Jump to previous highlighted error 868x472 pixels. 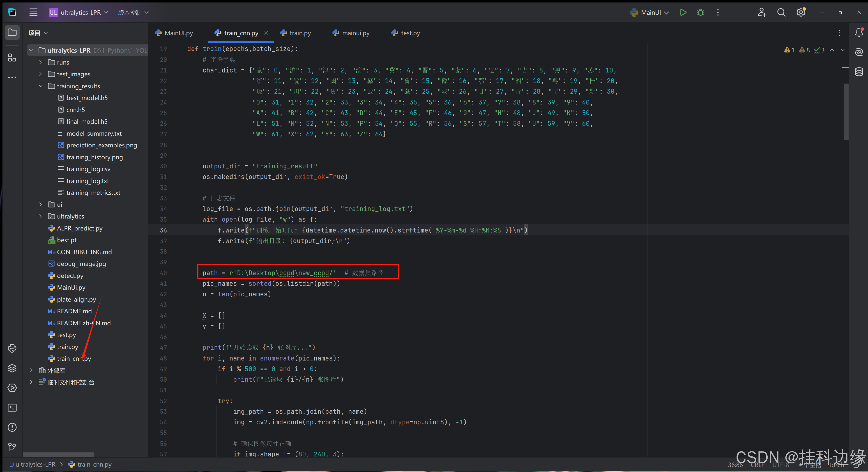pos(832,50)
